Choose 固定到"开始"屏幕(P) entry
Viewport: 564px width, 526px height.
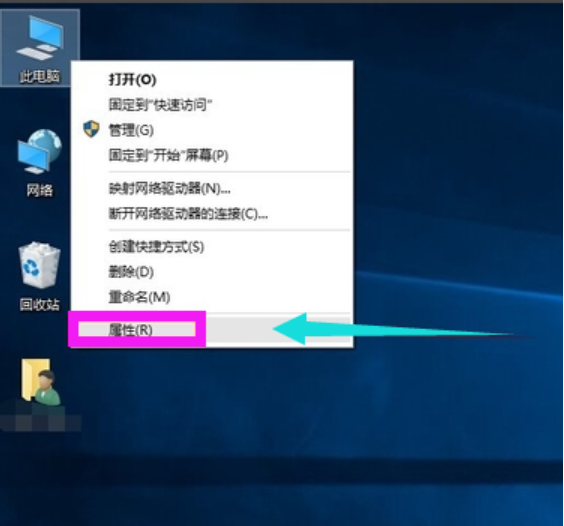point(212,155)
